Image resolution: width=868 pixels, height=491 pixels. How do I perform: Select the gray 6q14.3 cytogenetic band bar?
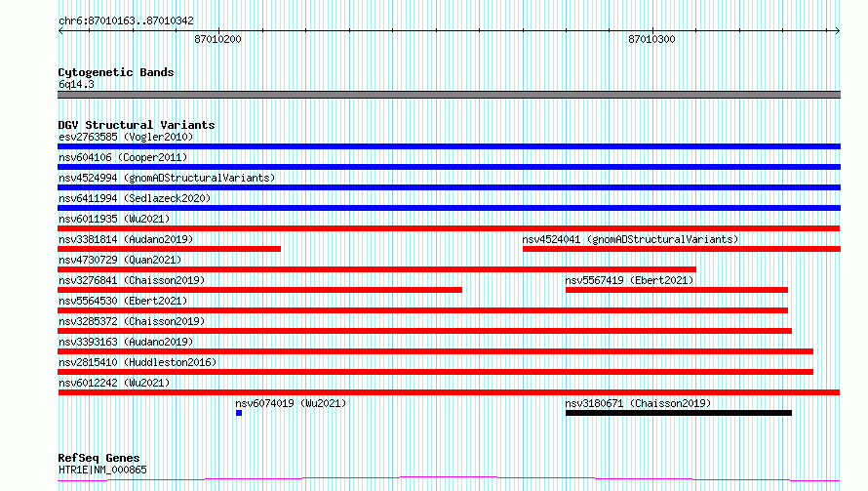coord(449,95)
